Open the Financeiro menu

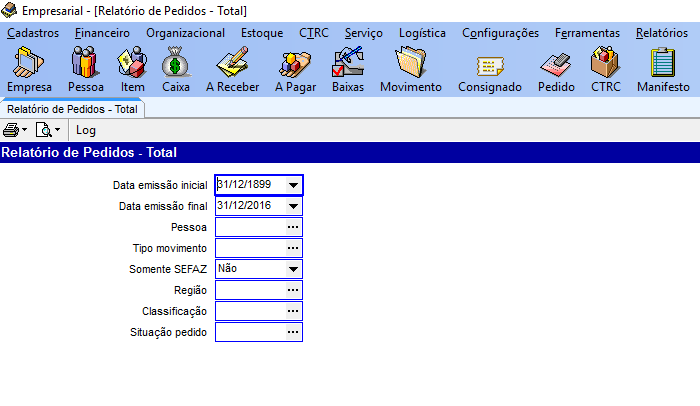102,33
